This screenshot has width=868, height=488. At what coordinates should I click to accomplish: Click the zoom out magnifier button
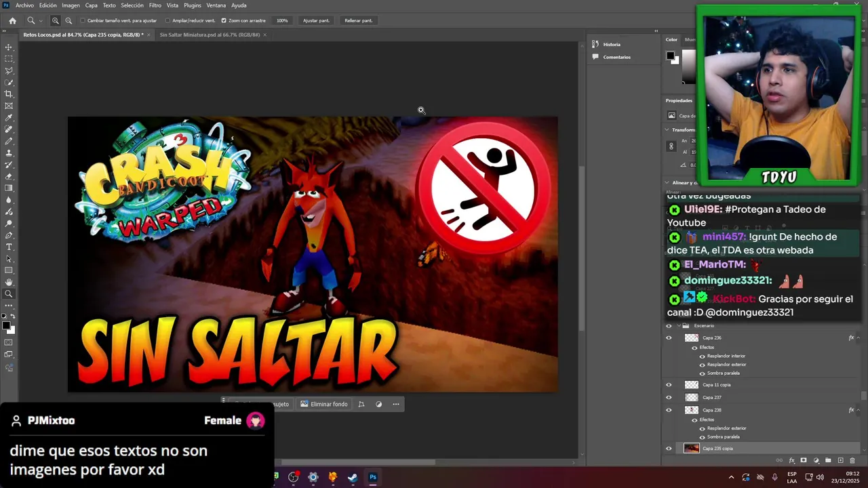pos(68,20)
